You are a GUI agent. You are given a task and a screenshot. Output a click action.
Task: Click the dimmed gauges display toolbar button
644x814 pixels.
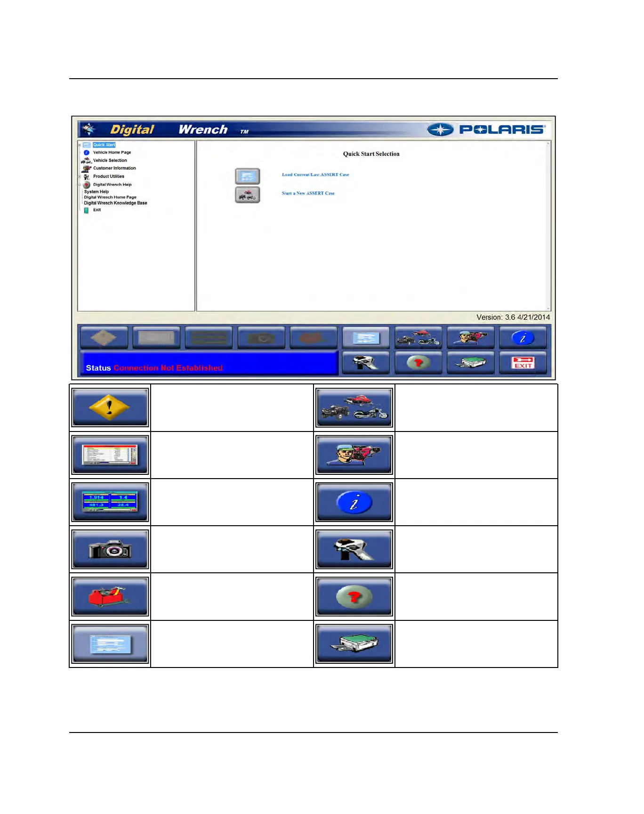[209, 337]
